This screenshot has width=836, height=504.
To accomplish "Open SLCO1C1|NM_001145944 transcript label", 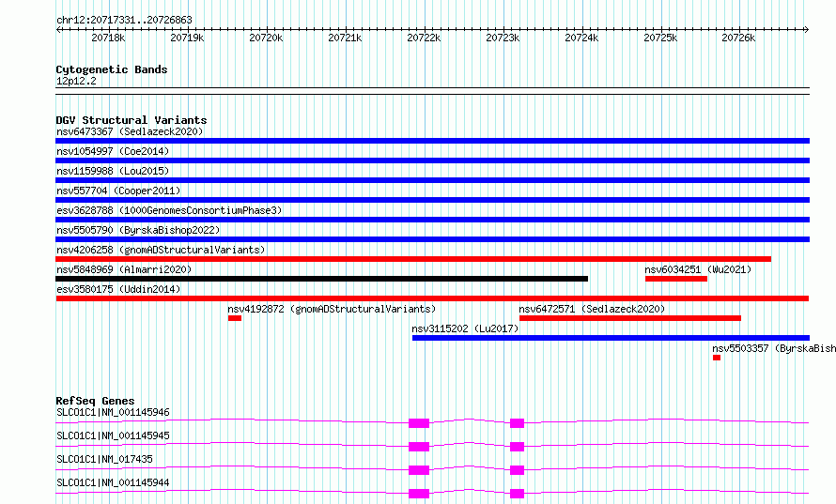I will tap(113, 482).
